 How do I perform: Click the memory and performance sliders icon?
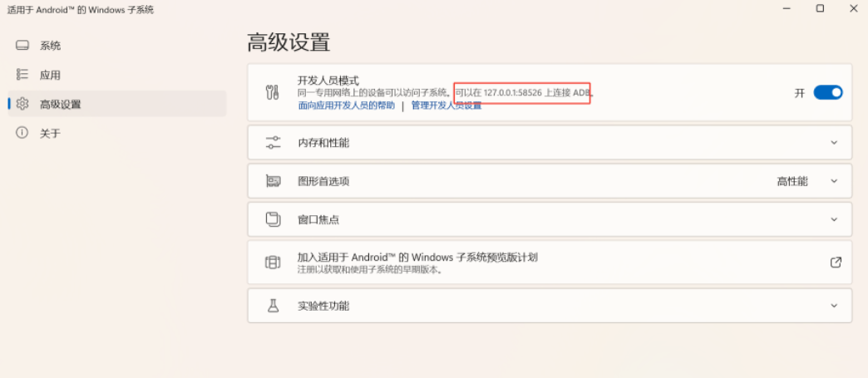(x=273, y=143)
